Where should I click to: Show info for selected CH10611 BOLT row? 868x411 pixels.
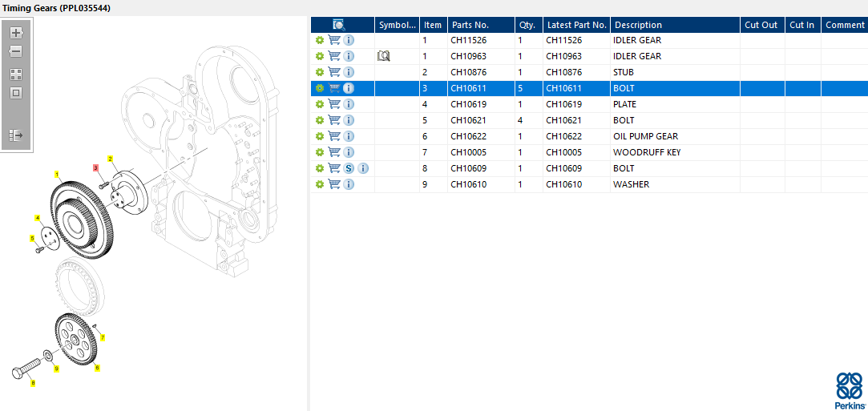tap(348, 88)
